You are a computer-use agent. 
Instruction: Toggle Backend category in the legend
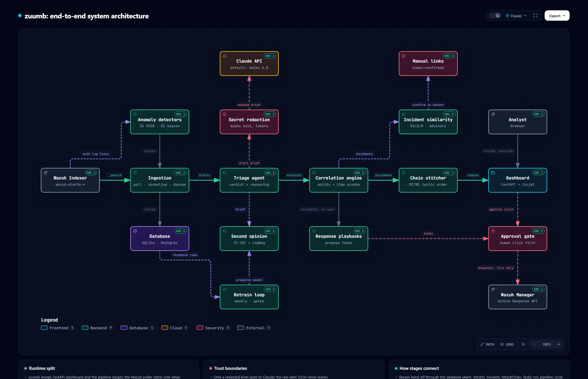pos(98,328)
